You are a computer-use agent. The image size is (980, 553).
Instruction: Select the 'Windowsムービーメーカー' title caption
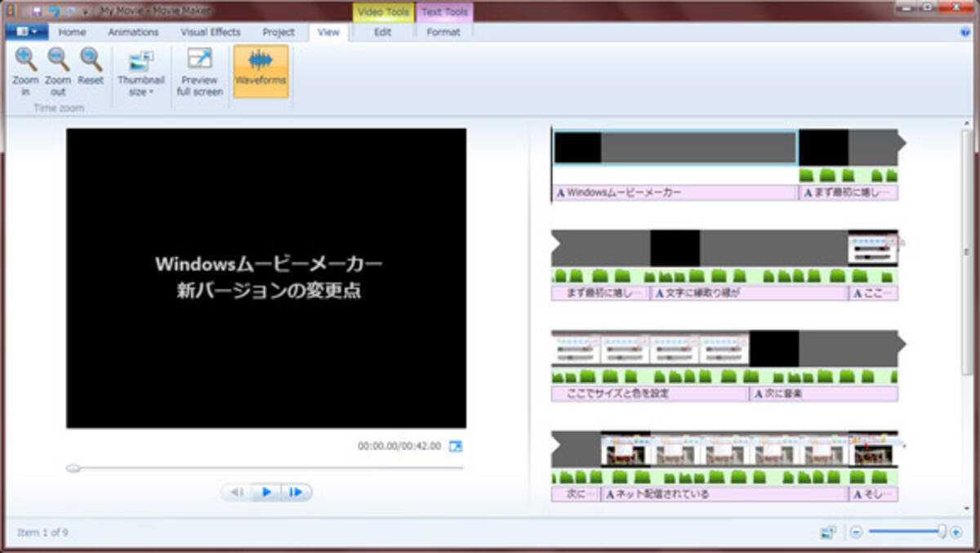pyautogui.click(x=674, y=193)
